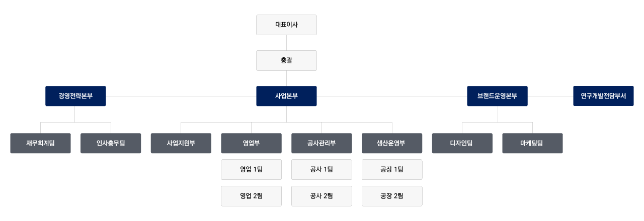Select the 사업본부 division box
The width and height of the screenshot is (644, 221).
coord(286,96)
